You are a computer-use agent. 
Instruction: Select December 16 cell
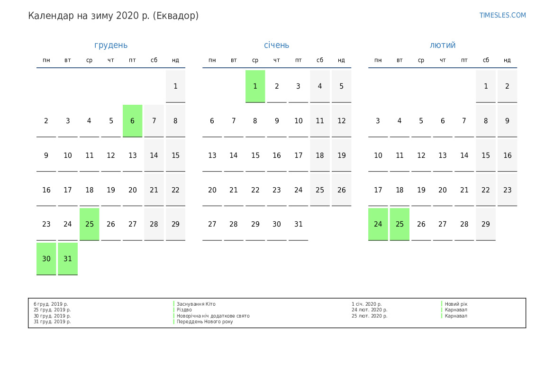coord(46,190)
